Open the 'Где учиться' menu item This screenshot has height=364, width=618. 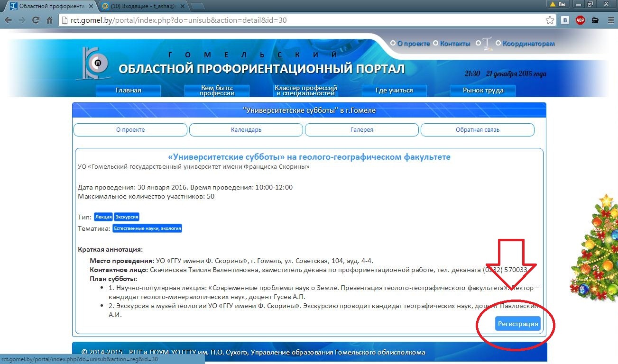[x=394, y=91]
